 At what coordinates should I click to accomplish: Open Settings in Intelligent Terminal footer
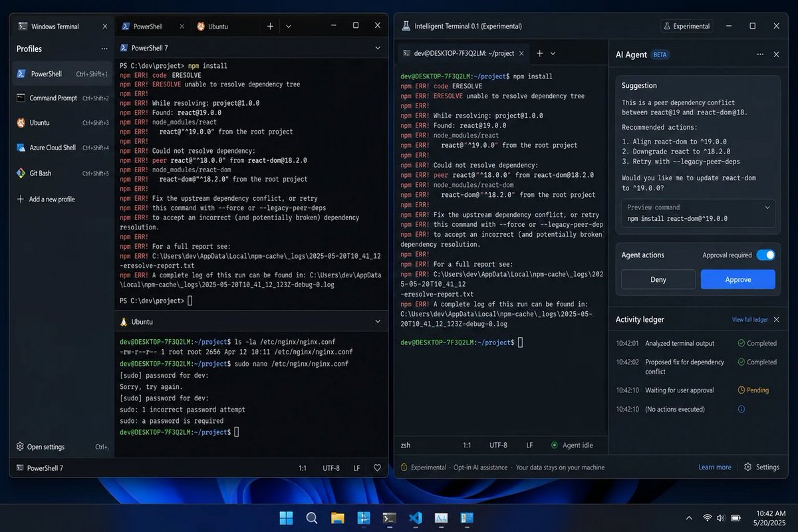(761, 467)
